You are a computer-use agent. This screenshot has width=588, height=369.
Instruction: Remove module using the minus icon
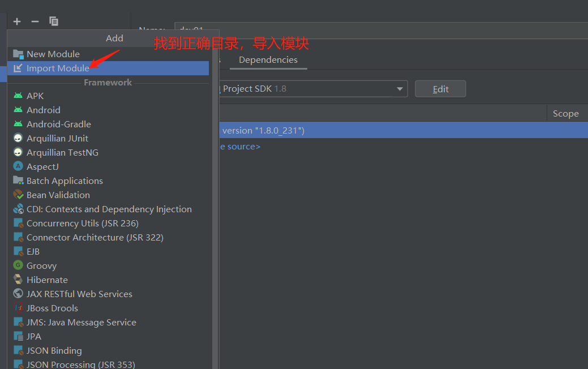coord(35,21)
